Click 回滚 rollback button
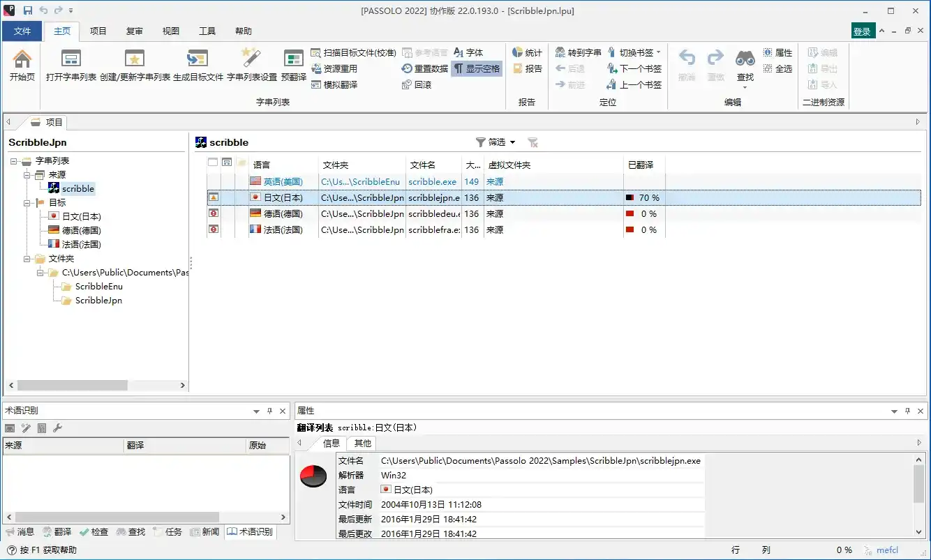Screen dimensions: 931x560 (417, 85)
